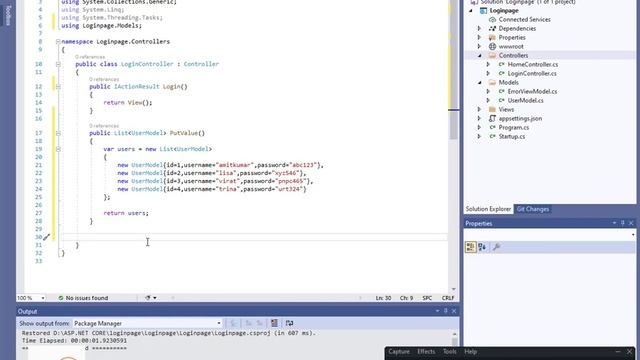
Task: Open the Capture menu in recorder bar
Action: coord(399,351)
